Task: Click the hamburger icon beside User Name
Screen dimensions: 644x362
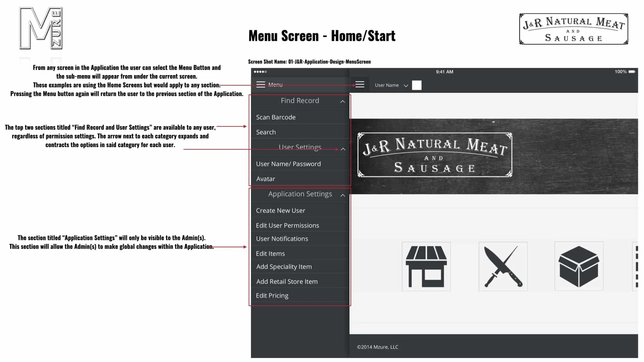Action: pos(360,84)
